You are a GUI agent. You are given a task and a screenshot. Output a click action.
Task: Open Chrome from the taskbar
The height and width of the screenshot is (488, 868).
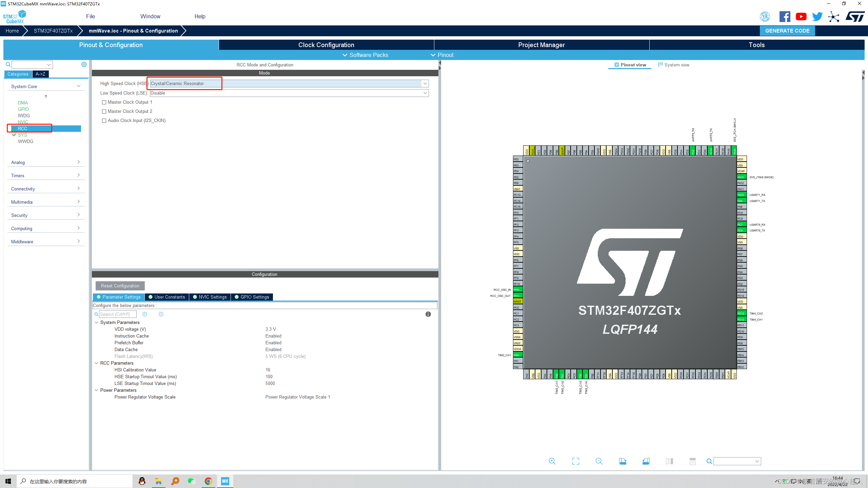(208, 481)
